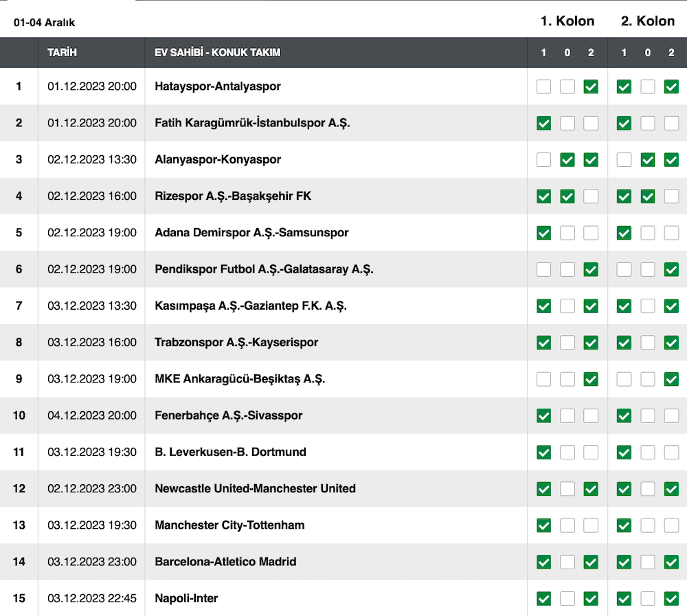
Task: Click the date 02.12.2023 16:00
Action: [x=92, y=196]
